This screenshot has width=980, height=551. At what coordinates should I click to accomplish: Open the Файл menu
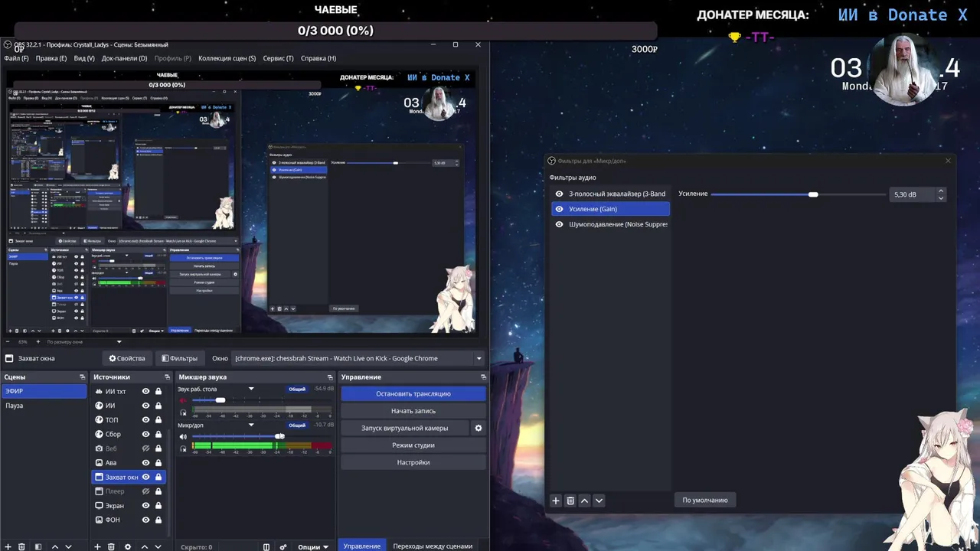coord(16,58)
